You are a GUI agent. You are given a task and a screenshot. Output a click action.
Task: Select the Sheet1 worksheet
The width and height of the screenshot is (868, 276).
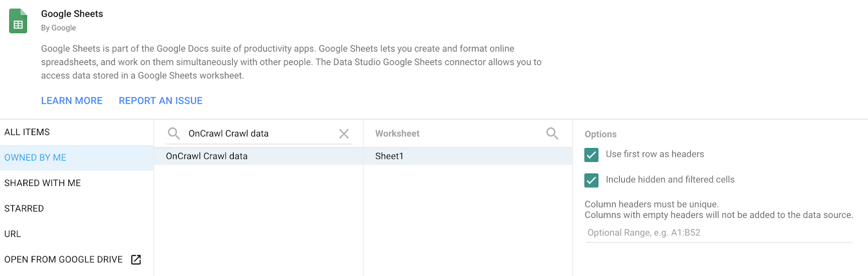click(390, 156)
